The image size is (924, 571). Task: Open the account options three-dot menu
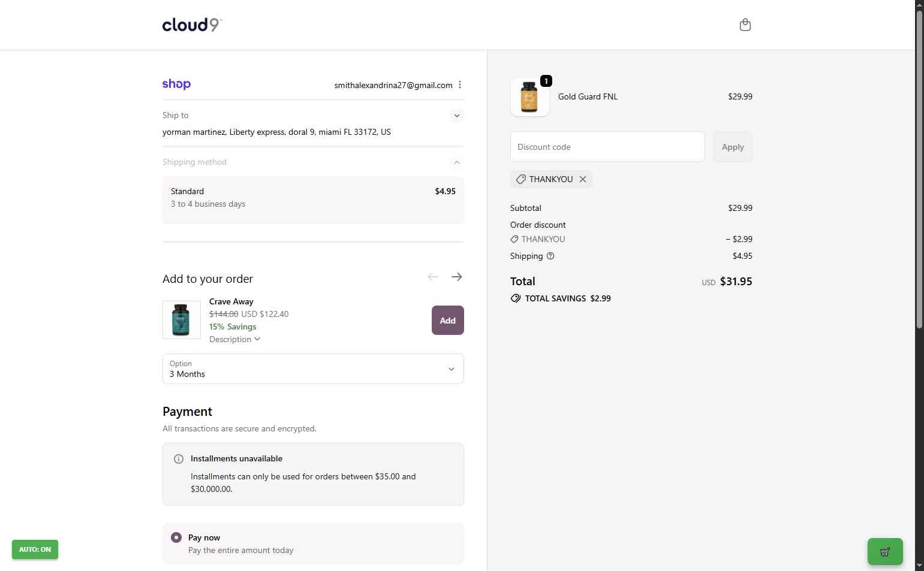pyautogui.click(x=460, y=85)
